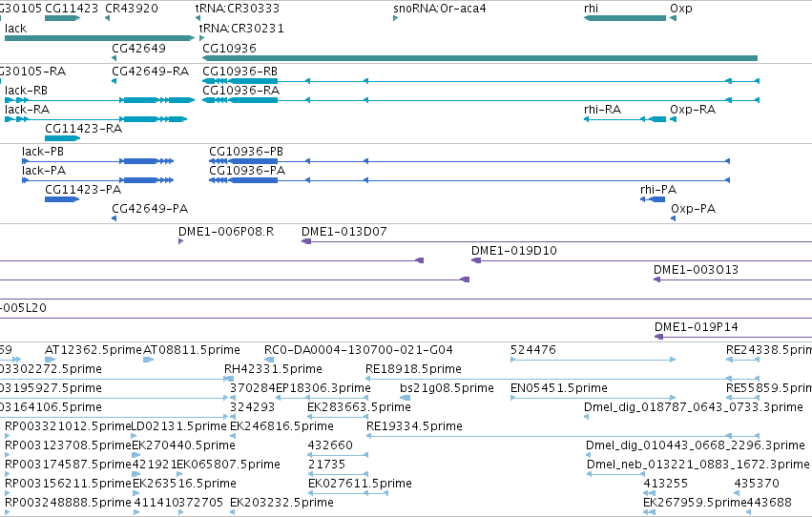This screenshot has width=812, height=517.
Task: Select the 21735 feature label
Action: (326, 465)
